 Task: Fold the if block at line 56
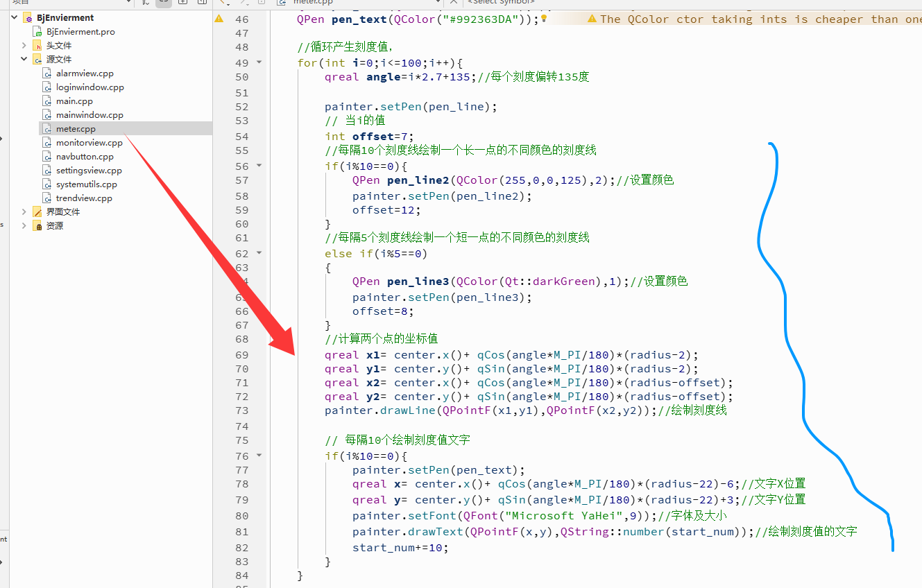259,166
